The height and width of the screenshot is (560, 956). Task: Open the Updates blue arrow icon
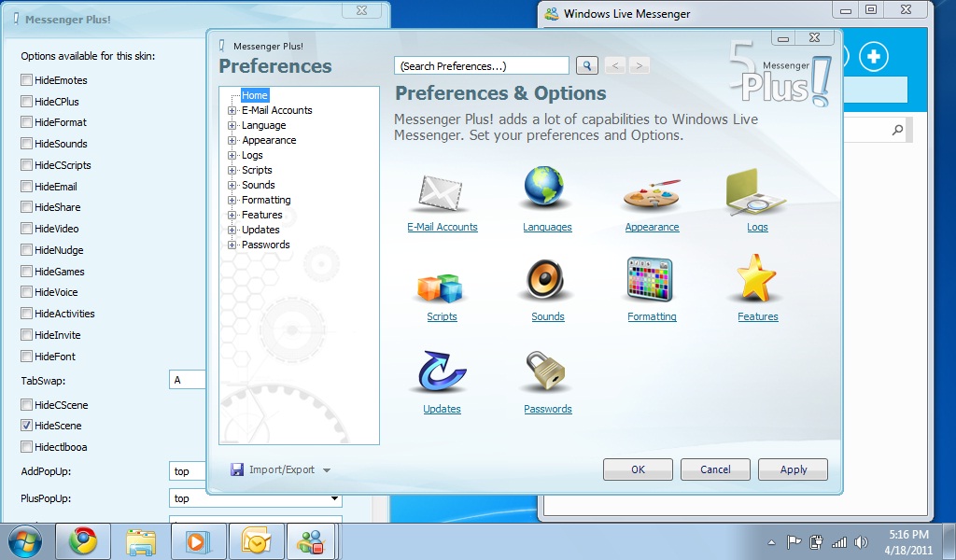[x=442, y=371]
